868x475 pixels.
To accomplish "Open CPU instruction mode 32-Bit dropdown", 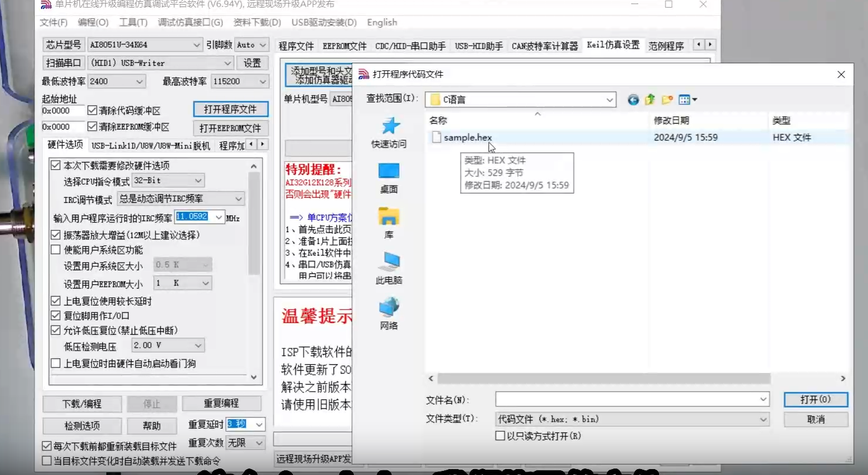I will pos(168,181).
